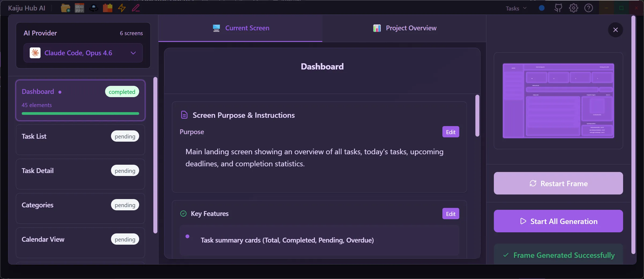This screenshot has width=644, height=279.
Task: Select the Categories screen card
Action: pyautogui.click(x=80, y=208)
